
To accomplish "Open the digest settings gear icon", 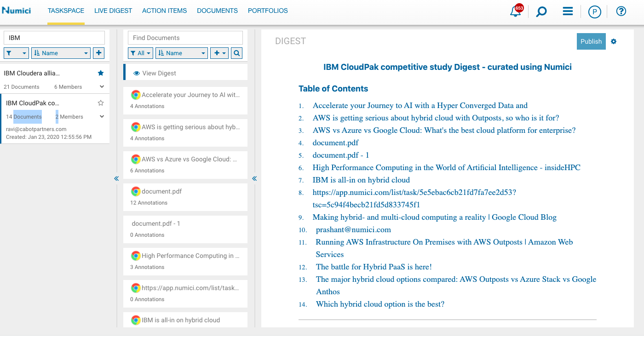I will pos(614,41).
